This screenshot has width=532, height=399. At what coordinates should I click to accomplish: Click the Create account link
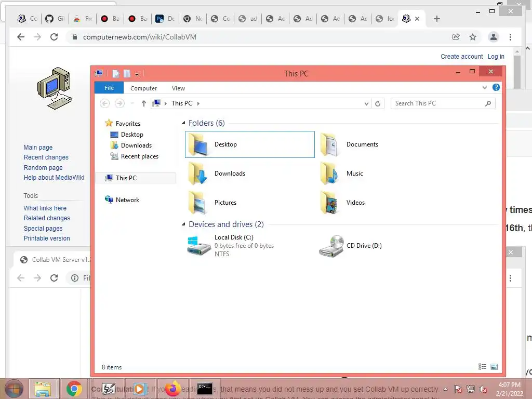[461, 57]
